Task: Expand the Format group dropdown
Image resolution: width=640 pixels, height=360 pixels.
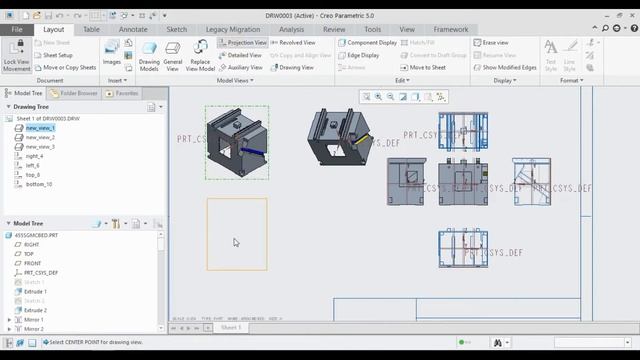Action: click(571, 80)
